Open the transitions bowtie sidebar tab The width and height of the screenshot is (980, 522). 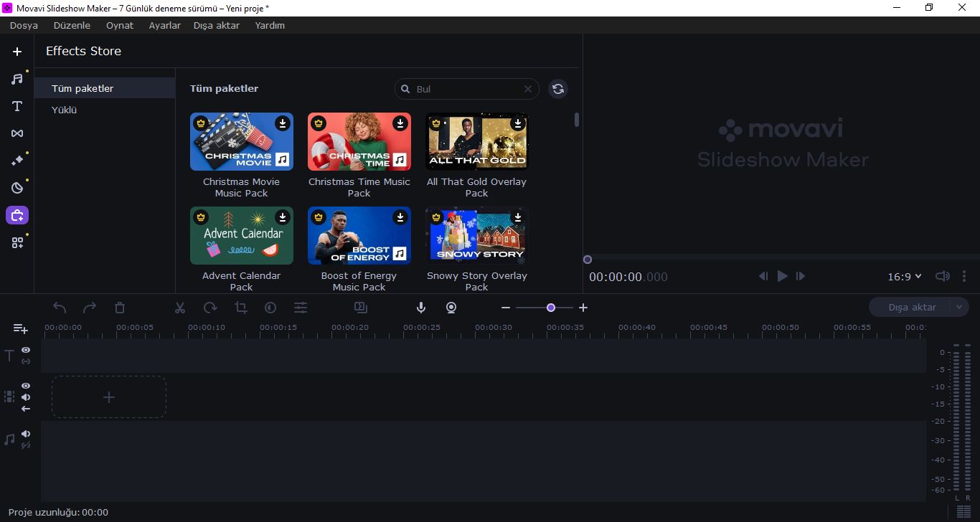17,133
